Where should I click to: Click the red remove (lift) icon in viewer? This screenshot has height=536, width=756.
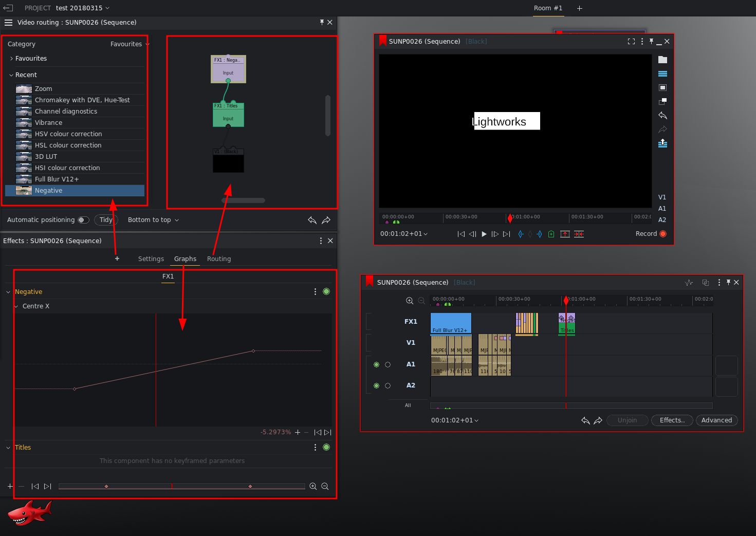tap(565, 234)
